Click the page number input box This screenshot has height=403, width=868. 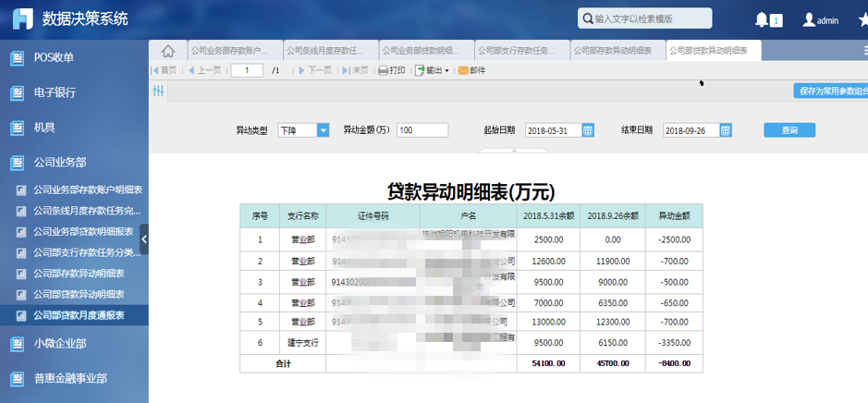(247, 70)
